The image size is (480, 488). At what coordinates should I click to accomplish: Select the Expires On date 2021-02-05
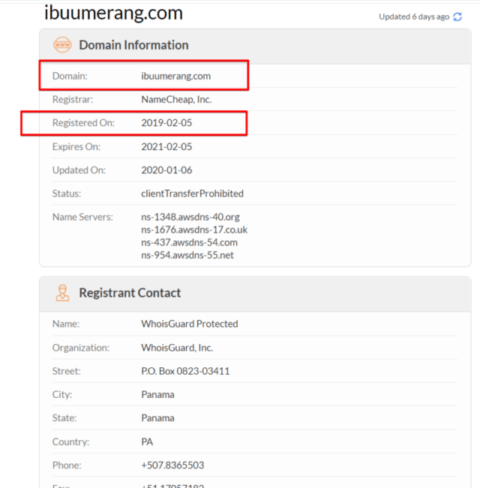coord(167,147)
